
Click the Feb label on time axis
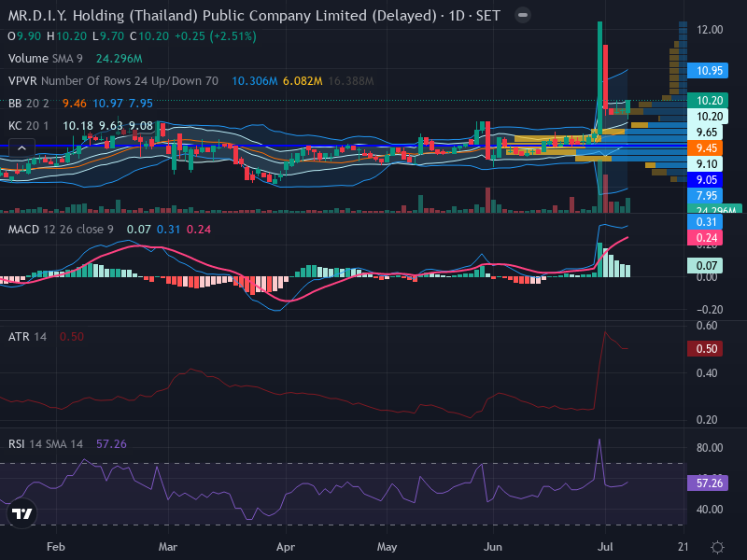click(x=56, y=547)
